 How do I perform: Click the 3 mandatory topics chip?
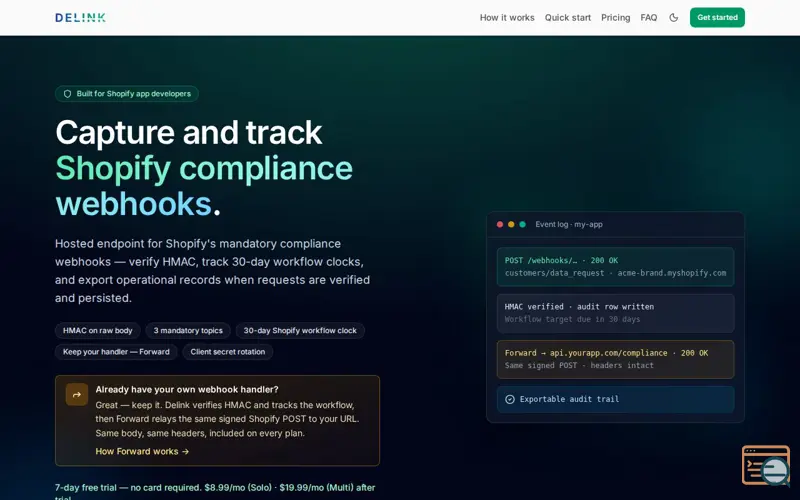point(188,331)
